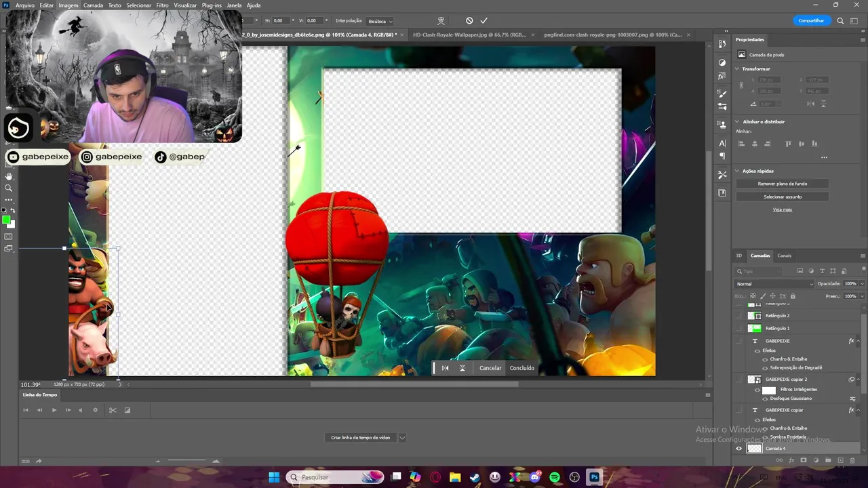Open the arrow beside Criar linha de tempo

click(x=402, y=438)
